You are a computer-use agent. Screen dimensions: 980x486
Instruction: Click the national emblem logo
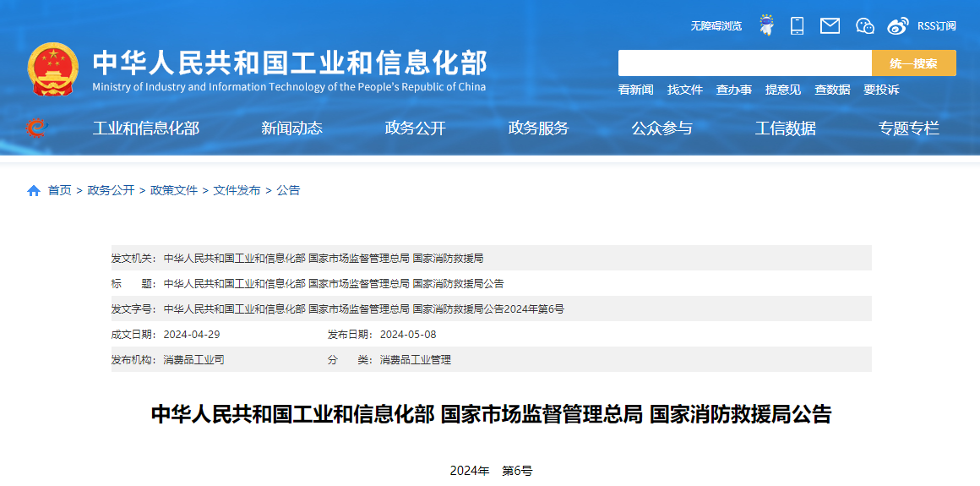click(53, 69)
